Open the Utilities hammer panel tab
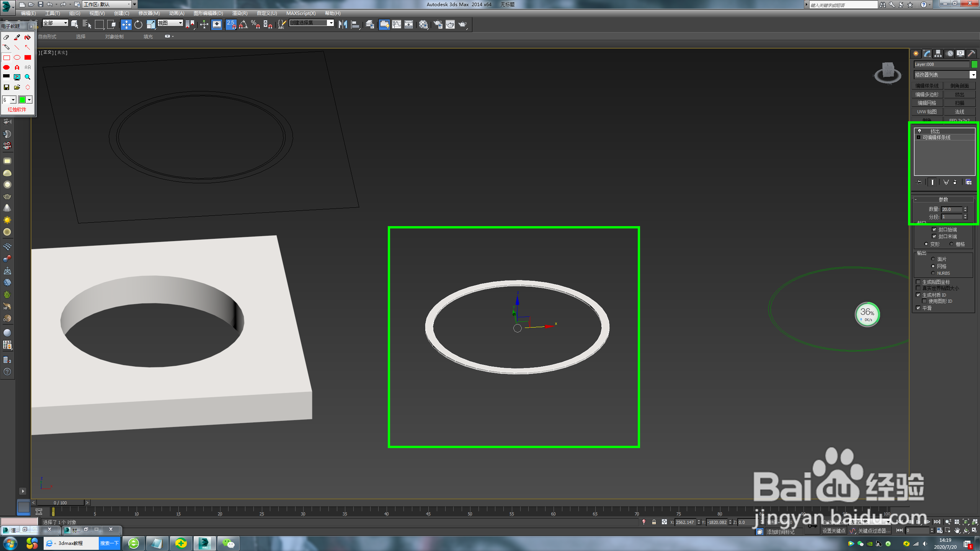This screenshot has width=980, height=551. click(971, 54)
